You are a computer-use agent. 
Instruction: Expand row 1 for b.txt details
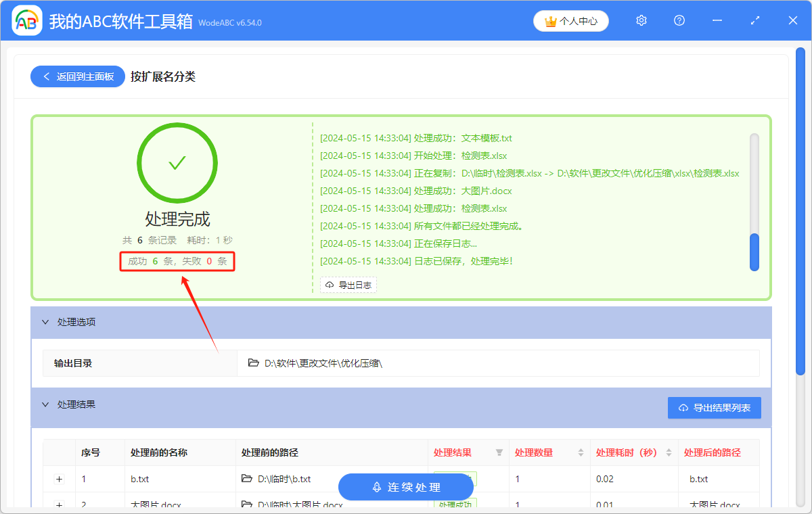59,479
